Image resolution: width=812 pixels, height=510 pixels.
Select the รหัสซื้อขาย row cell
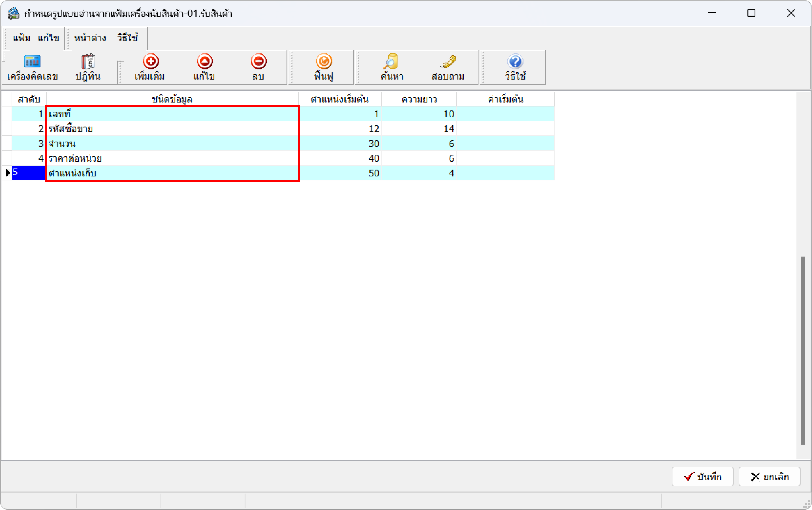pyautogui.click(x=172, y=129)
